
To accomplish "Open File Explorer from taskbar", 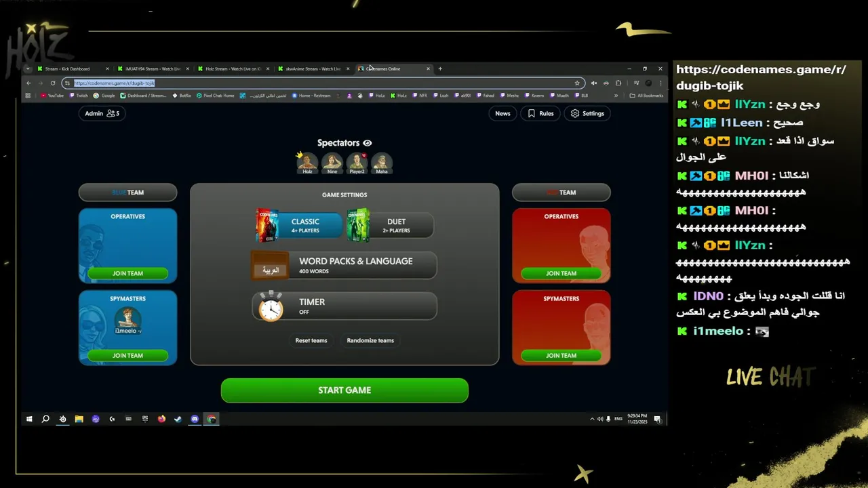I will click(x=79, y=419).
